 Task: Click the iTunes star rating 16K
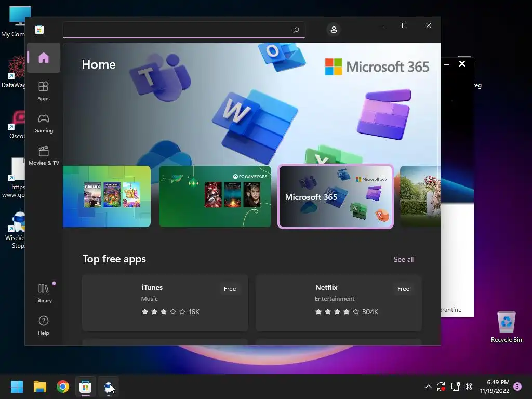tap(170, 312)
